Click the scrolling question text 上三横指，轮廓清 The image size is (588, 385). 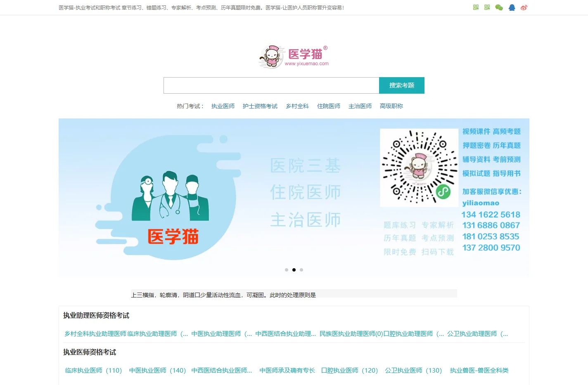pyautogui.click(x=223, y=295)
